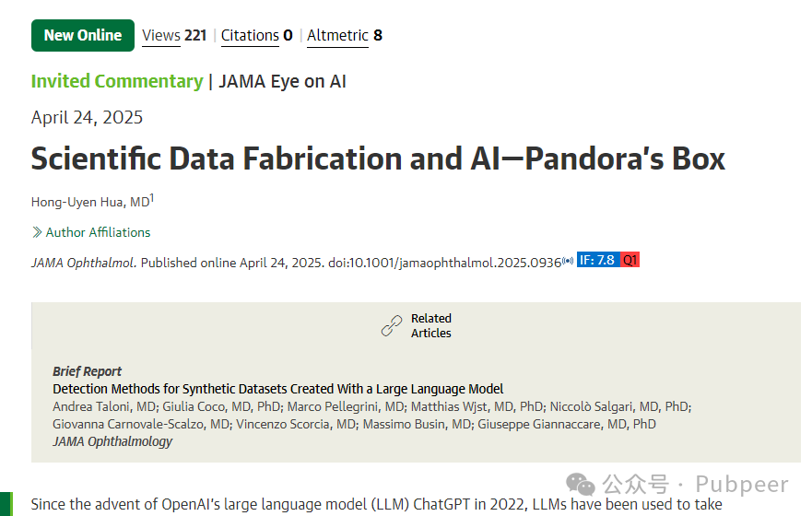812x516 pixels.
Task: Open JAMA Eye on AI section link
Action: [282, 81]
